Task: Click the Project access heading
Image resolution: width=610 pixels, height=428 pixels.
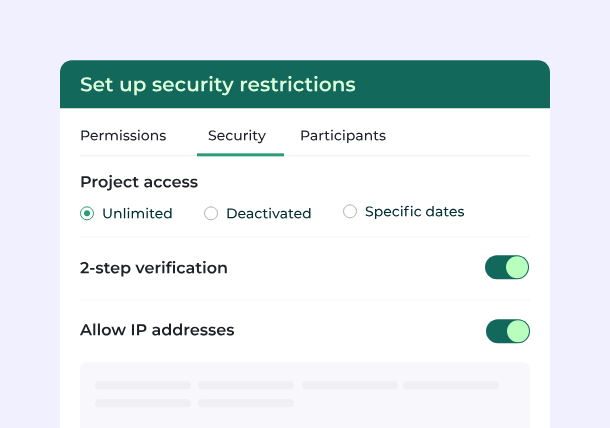Action: click(139, 182)
